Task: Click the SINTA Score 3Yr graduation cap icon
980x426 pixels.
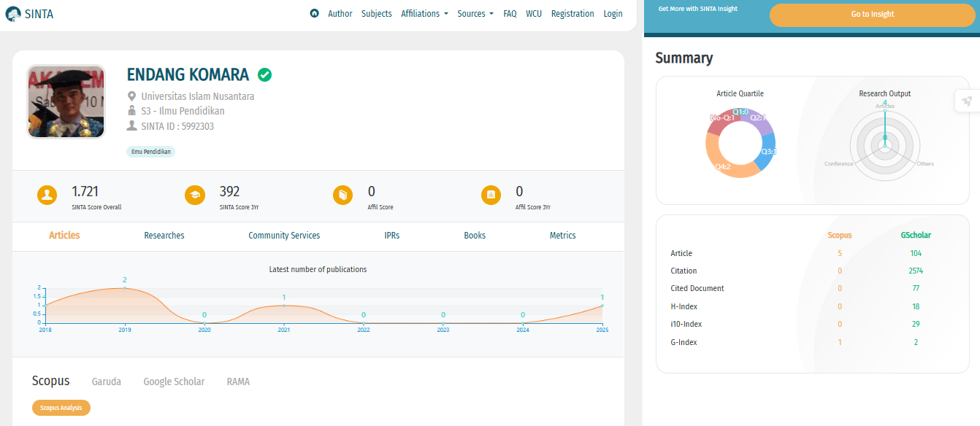Action: coord(195,195)
